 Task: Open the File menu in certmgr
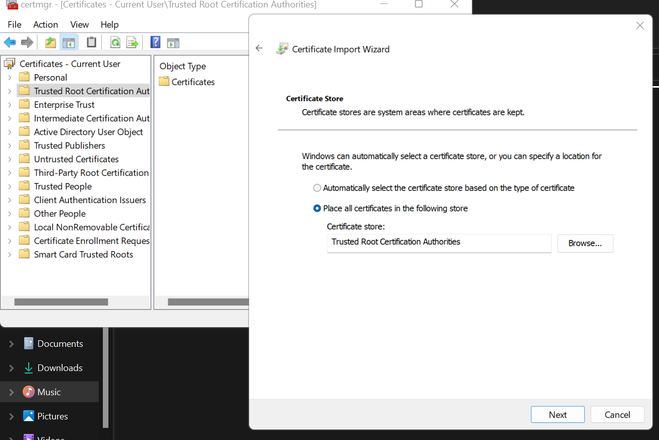point(14,25)
